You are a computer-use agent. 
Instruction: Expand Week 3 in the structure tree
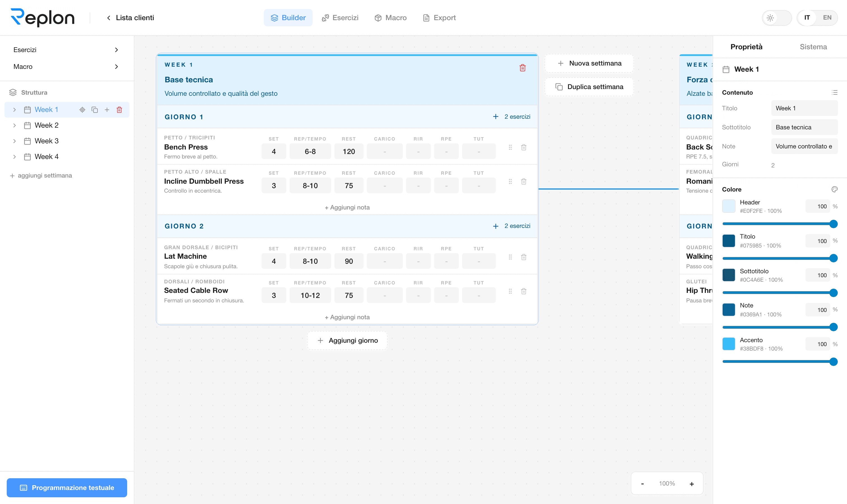point(14,141)
